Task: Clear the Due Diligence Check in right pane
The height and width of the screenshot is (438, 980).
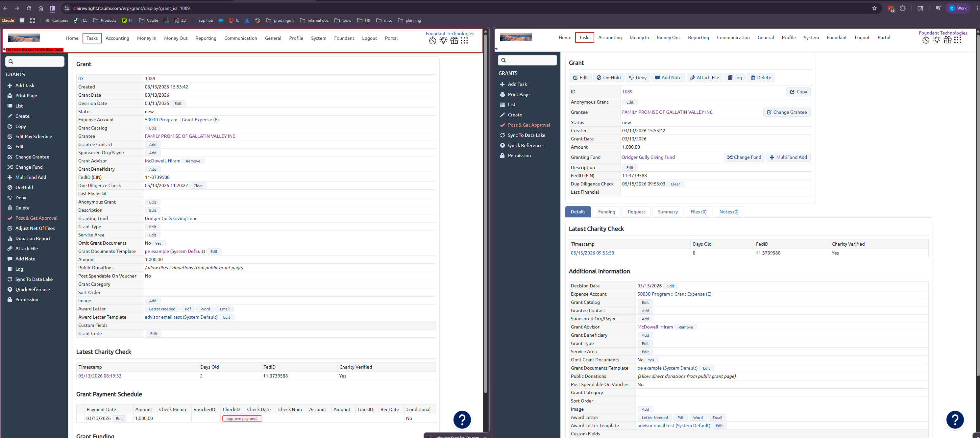Action: pos(675,184)
